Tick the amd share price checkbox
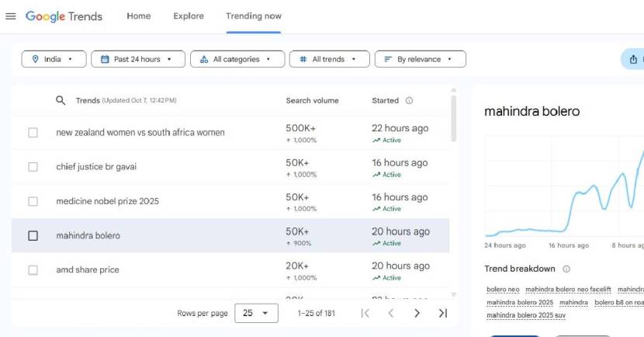The width and height of the screenshot is (644, 337). (33, 270)
